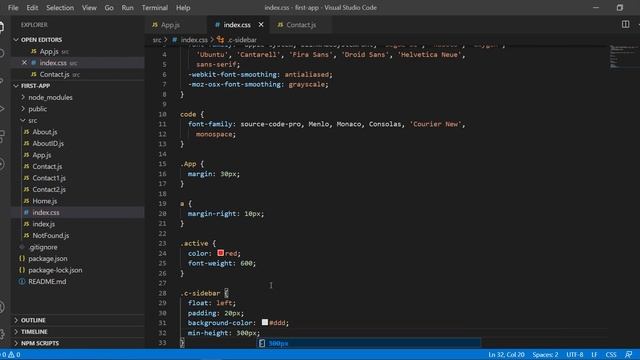Viewport: 640px width, 360px height.
Task: Click the UTF-8 encoding indicator
Action: click(x=575, y=355)
